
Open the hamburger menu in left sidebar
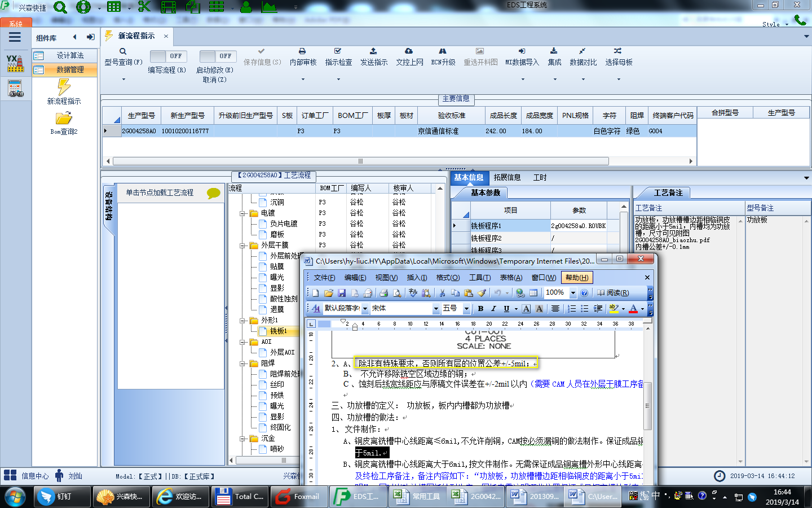(x=15, y=37)
